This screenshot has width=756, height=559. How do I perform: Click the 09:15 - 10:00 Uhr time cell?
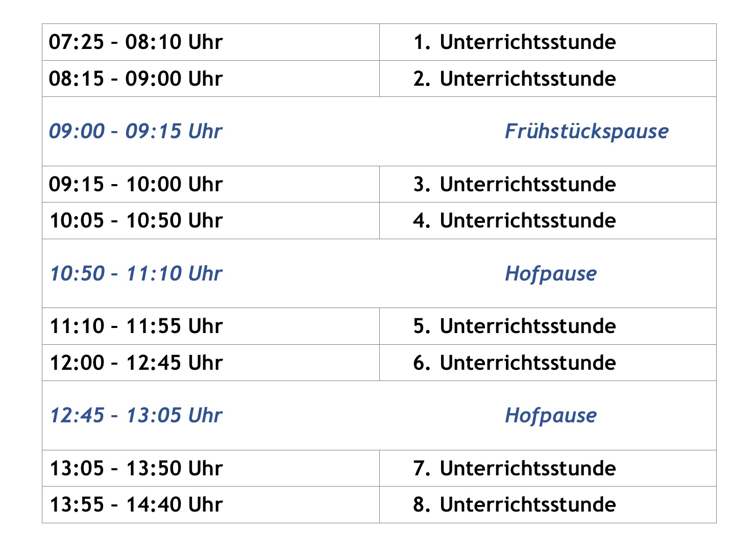tap(136, 184)
